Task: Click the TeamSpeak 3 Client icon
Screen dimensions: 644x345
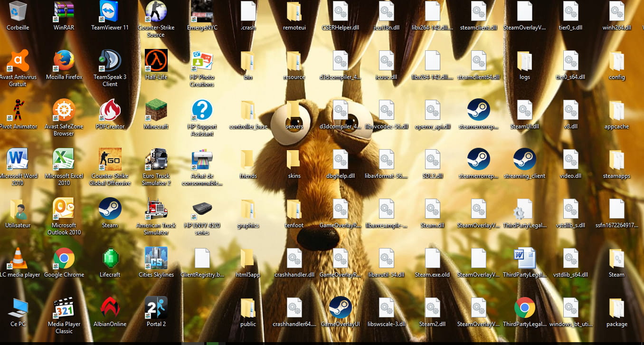Action: (110, 60)
